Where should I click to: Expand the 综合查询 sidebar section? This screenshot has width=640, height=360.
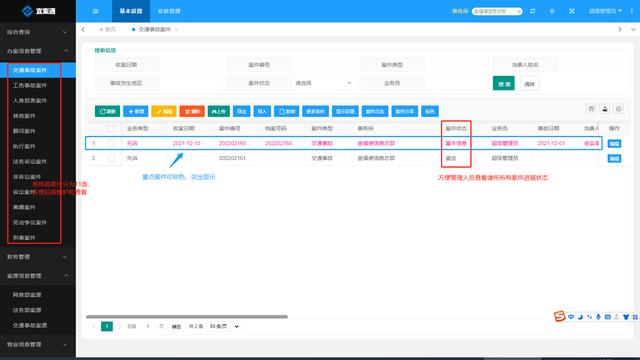38,32
